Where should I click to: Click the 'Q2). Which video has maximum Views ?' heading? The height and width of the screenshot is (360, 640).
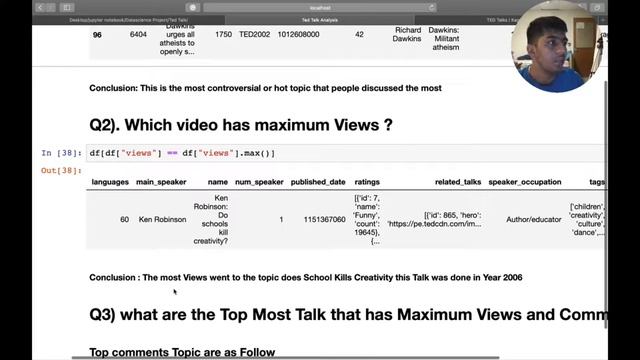pyautogui.click(x=241, y=125)
